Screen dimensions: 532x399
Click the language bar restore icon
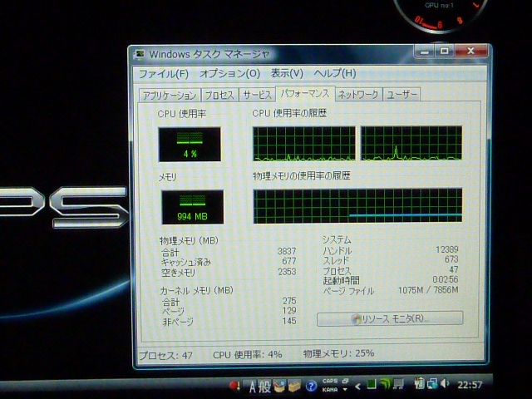(x=346, y=381)
